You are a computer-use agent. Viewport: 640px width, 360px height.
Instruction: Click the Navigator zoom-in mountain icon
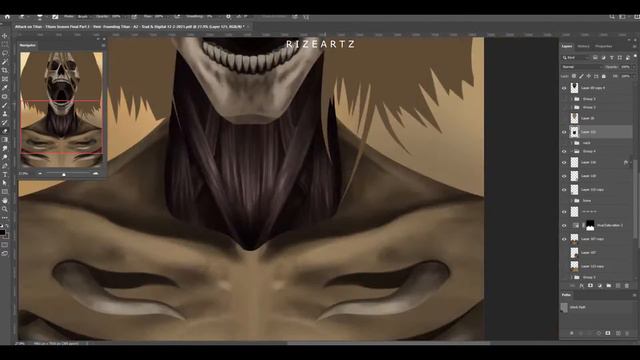coord(96,173)
